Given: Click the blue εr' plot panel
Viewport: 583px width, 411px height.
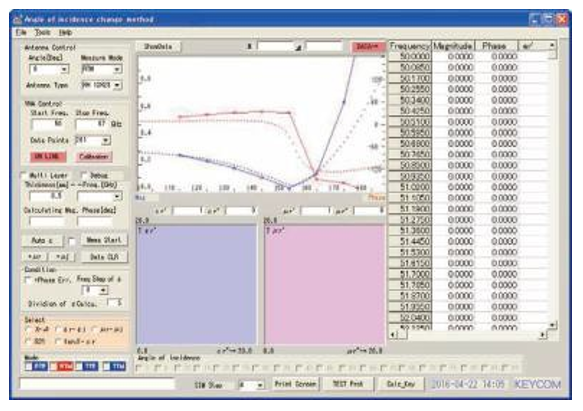Looking at the screenshot, I should (x=196, y=285).
